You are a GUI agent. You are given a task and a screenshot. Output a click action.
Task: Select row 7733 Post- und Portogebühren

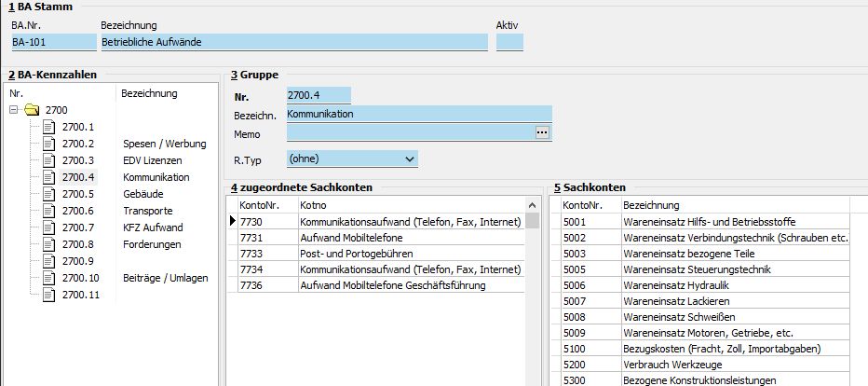pos(382,253)
